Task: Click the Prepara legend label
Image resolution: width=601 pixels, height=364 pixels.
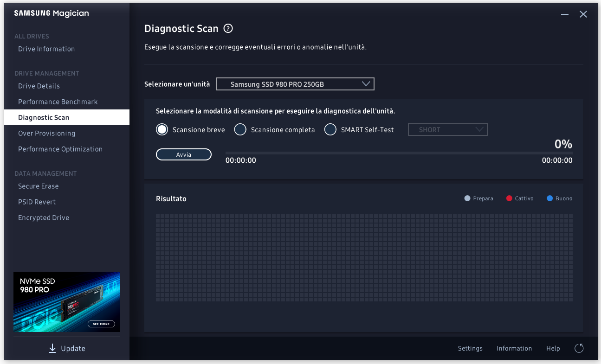Action: (483, 198)
